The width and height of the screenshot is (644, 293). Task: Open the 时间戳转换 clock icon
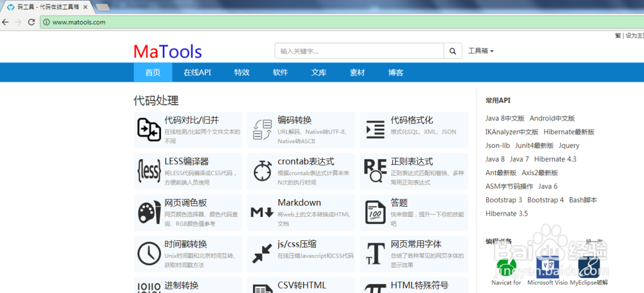149,254
